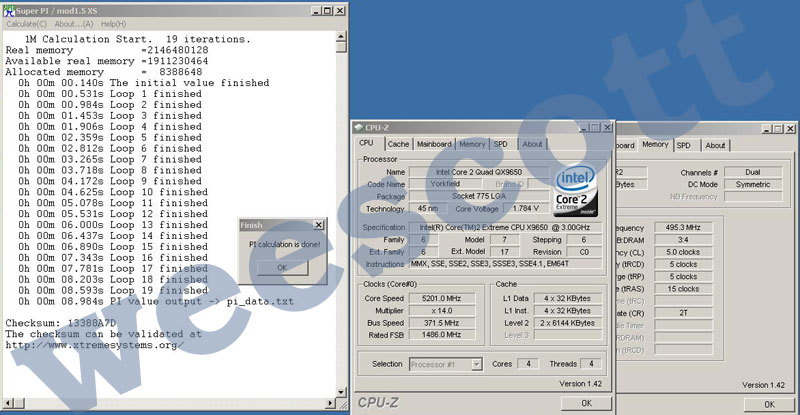Click the Bus Speed value 371.5 MHz
The width and height of the screenshot is (800, 415).
point(441,323)
